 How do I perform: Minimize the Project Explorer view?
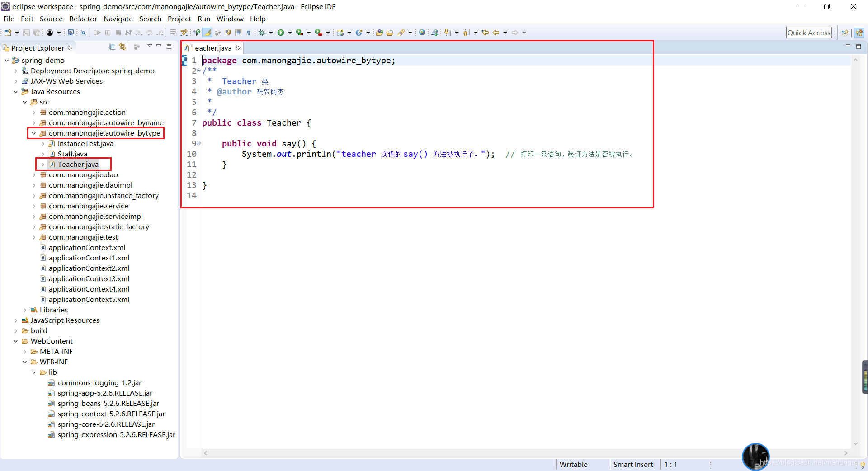click(x=159, y=46)
